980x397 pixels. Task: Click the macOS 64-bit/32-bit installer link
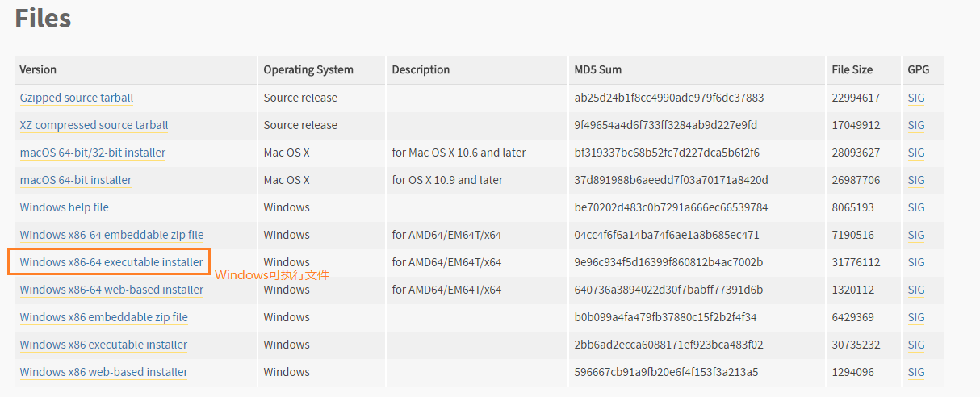click(93, 153)
